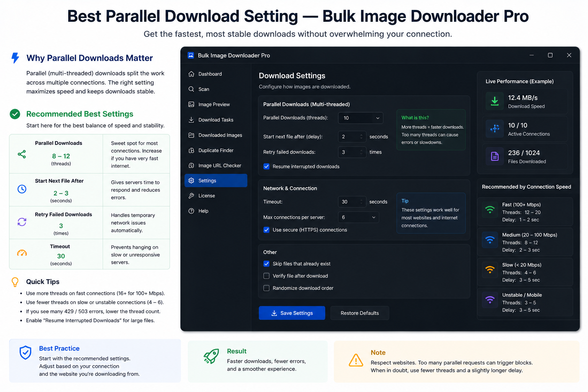The width and height of the screenshot is (588, 392).
Task: Click the Dashboard home icon in sidebar
Action: tap(191, 74)
